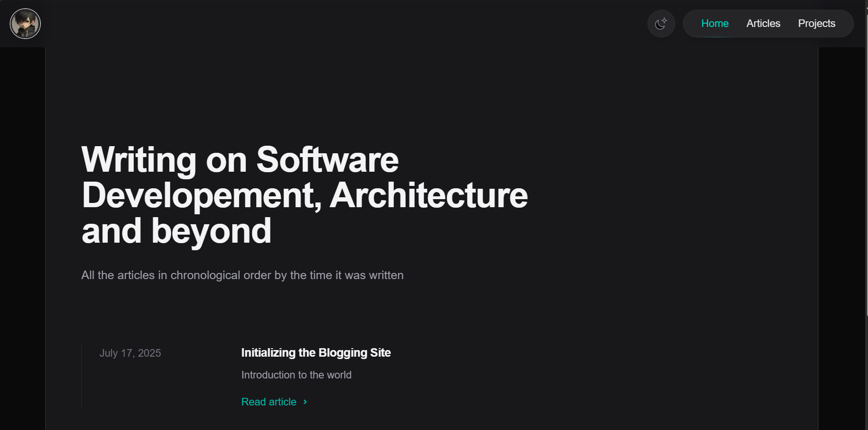Click the Introduction to the world description
The width and height of the screenshot is (868, 430).
coord(296,375)
